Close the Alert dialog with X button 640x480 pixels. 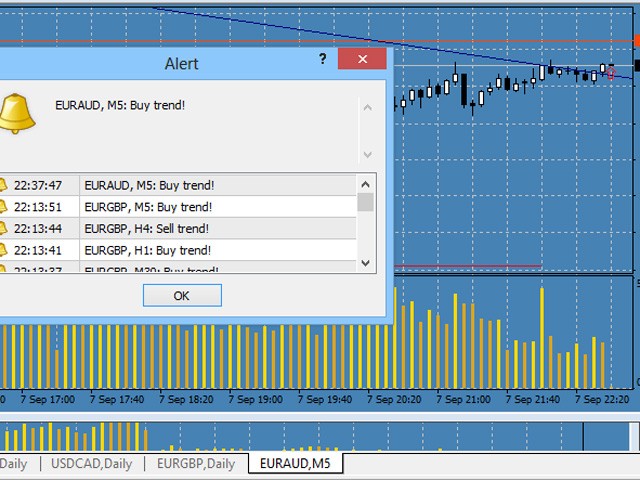pyautogui.click(x=362, y=59)
